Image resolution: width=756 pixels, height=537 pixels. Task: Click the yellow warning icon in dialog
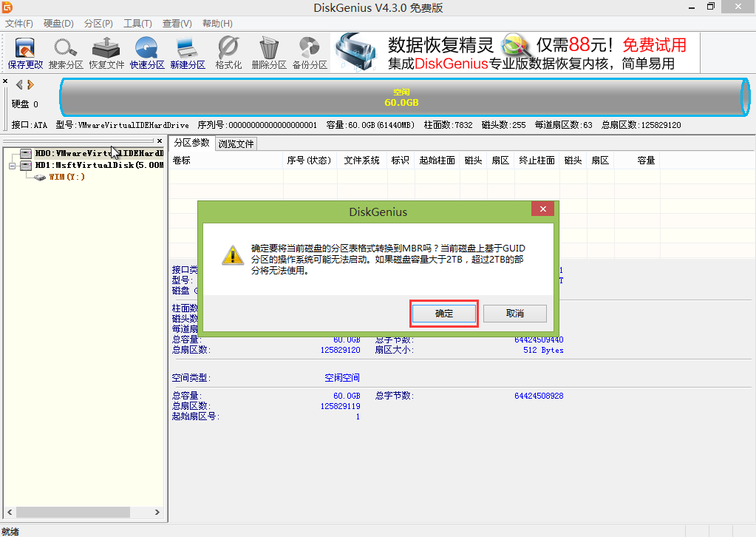232,254
